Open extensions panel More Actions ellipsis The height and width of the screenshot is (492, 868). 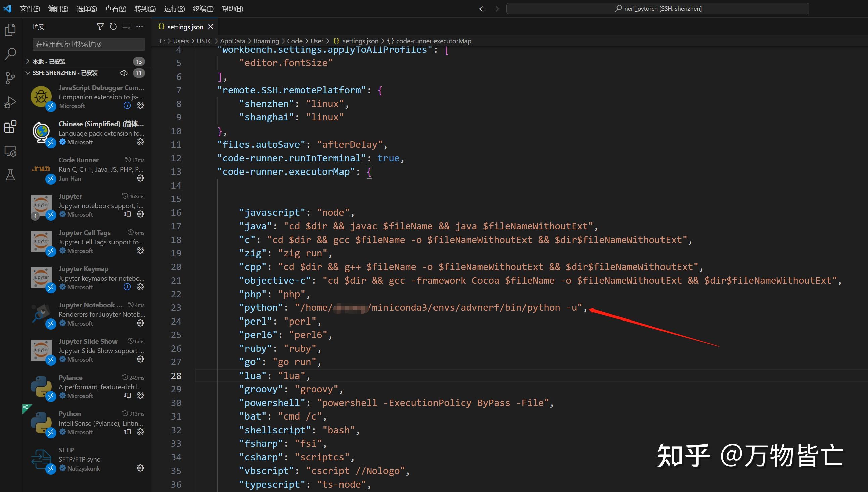point(140,27)
